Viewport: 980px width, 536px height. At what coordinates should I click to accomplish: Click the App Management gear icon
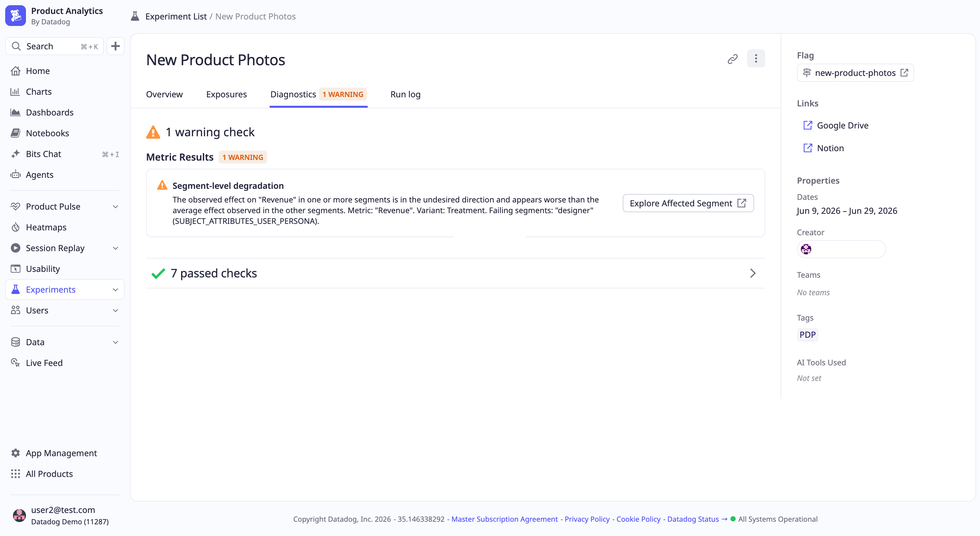coord(16,453)
